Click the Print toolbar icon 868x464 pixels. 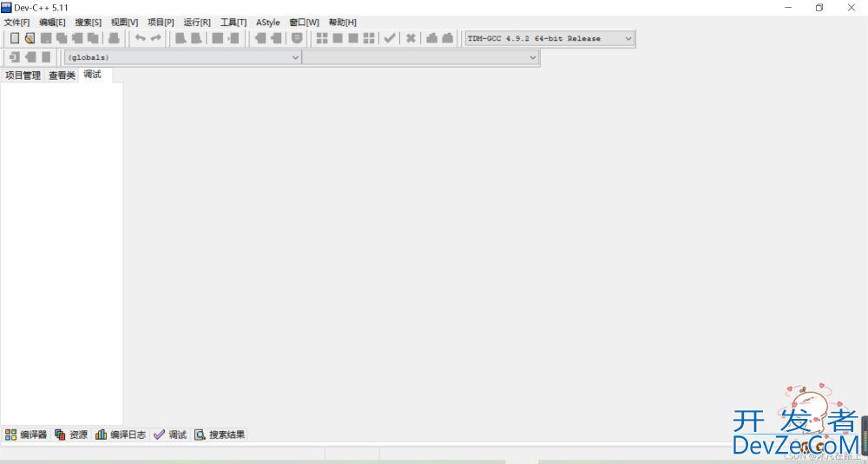point(114,38)
